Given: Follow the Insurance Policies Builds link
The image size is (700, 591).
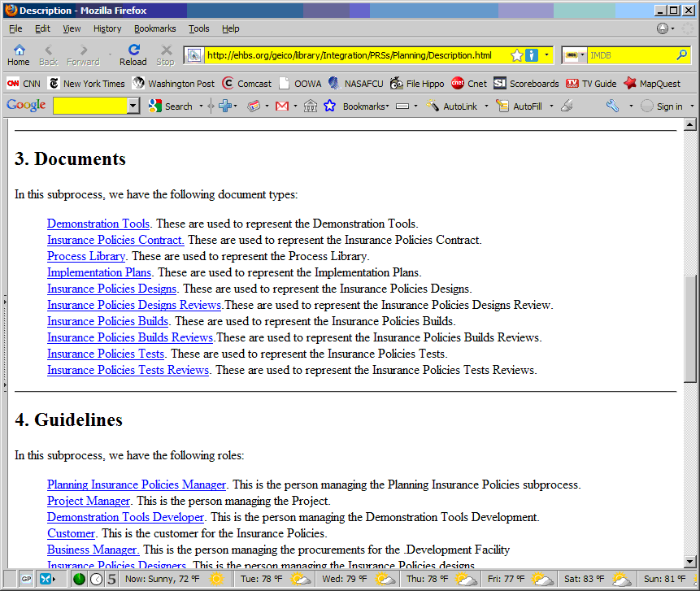Looking at the screenshot, I should coord(107,321).
